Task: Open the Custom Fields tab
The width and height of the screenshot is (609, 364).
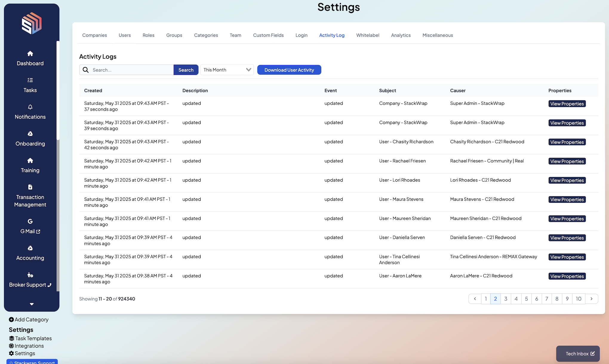Action: pyautogui.click(x=268, y=35)
